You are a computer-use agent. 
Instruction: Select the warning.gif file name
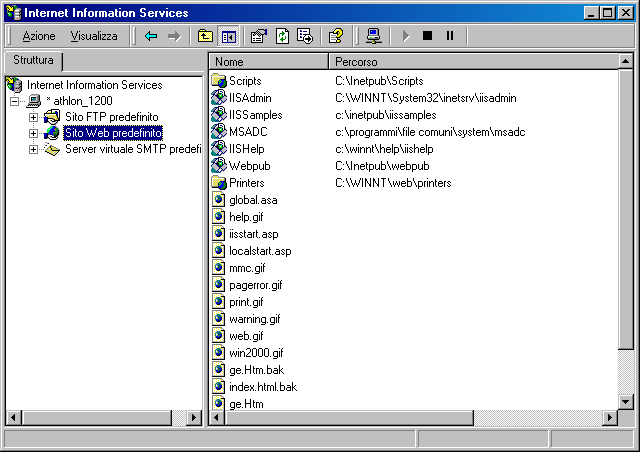255,319
